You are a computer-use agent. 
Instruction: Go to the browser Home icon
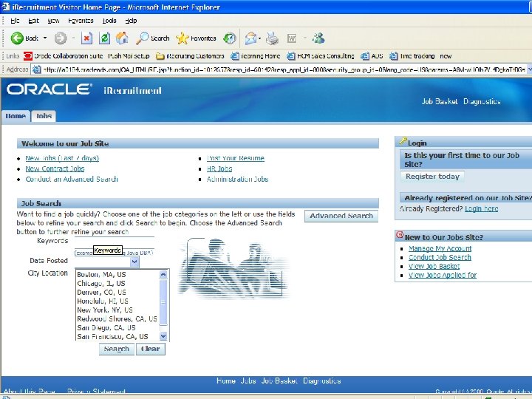coord(122,38)
